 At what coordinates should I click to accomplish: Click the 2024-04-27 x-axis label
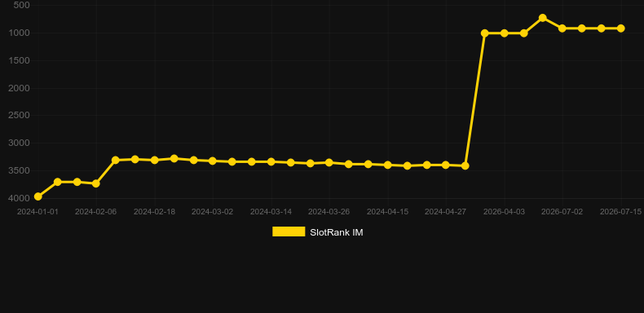[446, 212]
